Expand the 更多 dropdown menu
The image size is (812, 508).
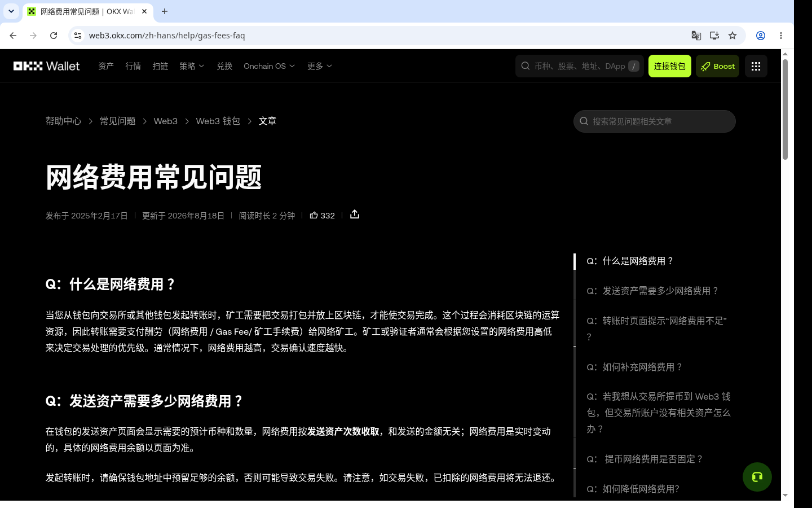[x=320, y=66]
